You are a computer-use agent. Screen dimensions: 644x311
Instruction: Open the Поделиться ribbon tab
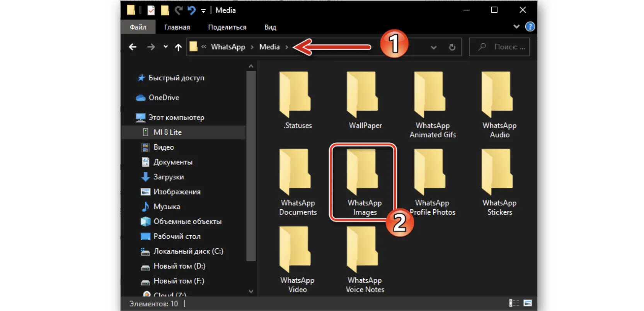point(227,27)
